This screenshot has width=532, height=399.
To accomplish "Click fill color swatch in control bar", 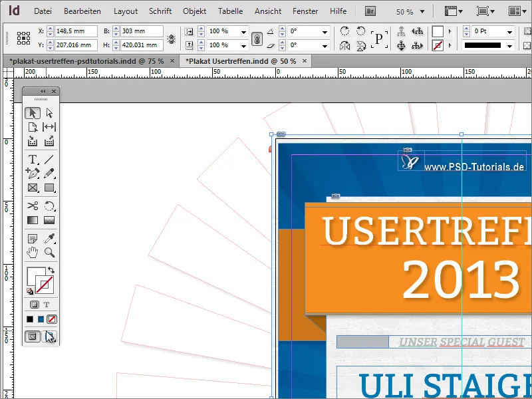I will point(438,31).
